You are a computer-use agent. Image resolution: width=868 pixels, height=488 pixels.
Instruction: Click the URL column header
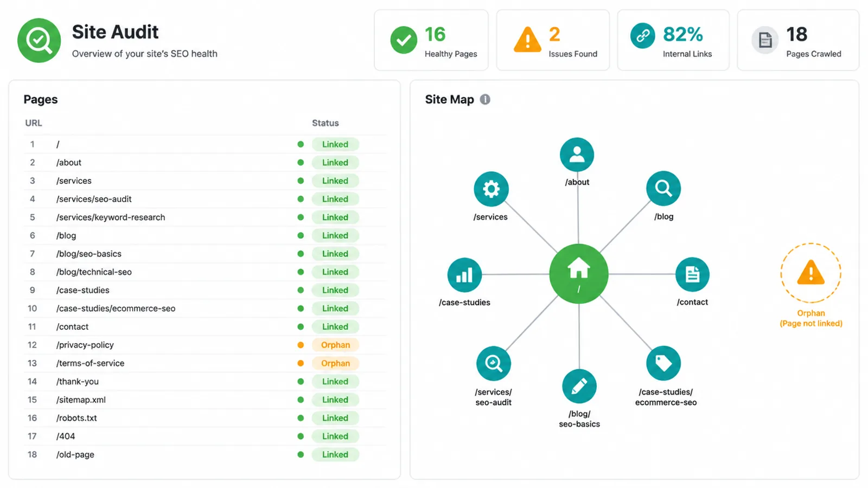tap(34, 123)
